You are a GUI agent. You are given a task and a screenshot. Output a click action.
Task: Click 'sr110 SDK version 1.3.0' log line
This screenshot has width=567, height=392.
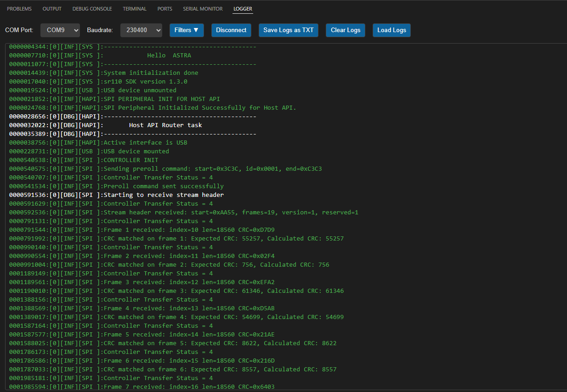98,82
